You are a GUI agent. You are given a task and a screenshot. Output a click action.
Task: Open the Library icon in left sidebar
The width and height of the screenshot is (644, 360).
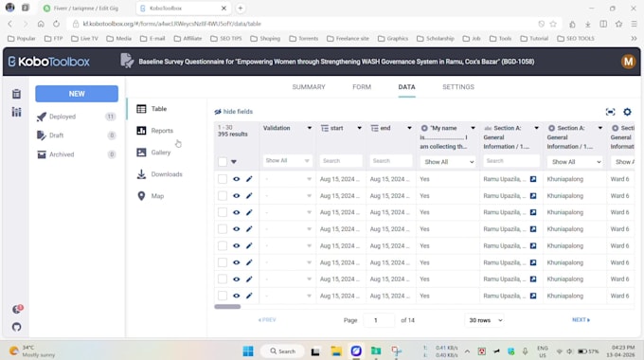click(x=16, y=112)
